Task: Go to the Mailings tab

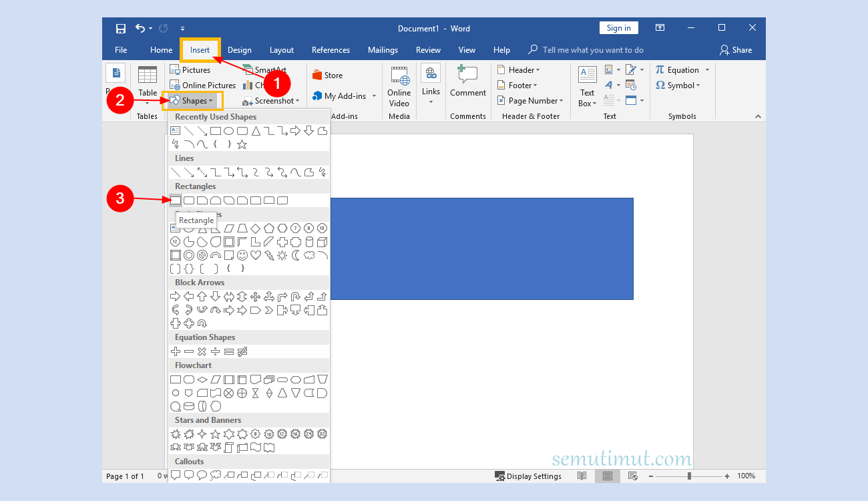Action: click(x=383, y=50)
